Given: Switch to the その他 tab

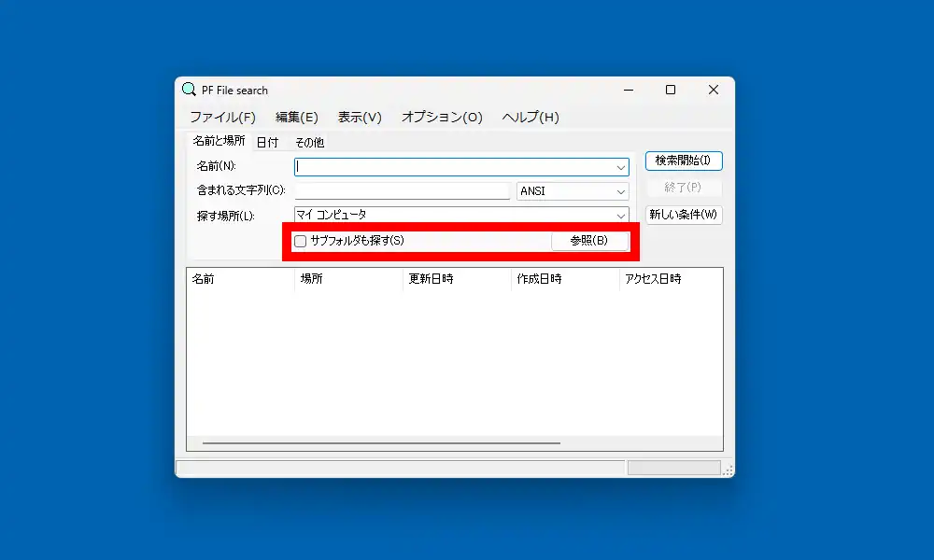Looking at the screenshot, I should [x=309, y=142].
